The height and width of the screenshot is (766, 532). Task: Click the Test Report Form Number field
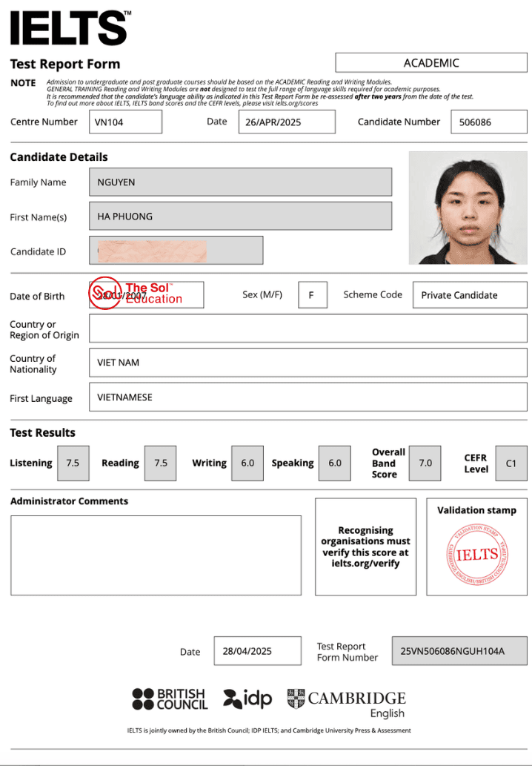459,651
